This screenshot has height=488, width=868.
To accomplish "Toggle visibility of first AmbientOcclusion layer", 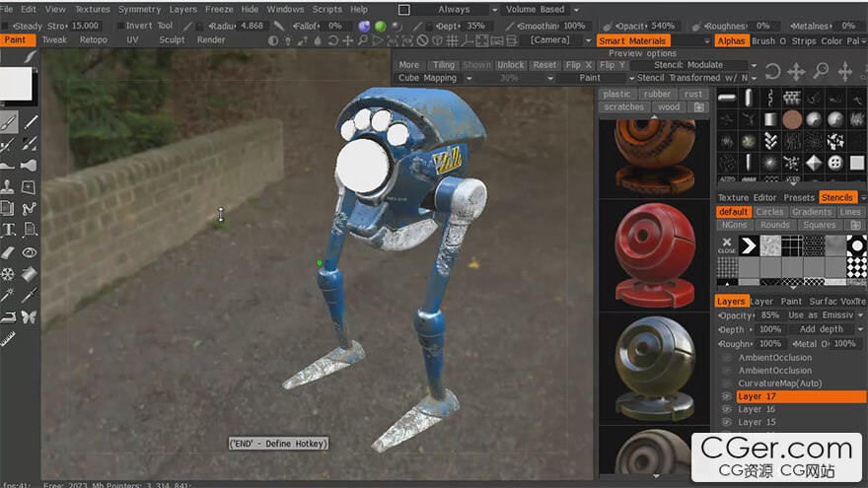I will pyautogui.click(x=727, y=358).
